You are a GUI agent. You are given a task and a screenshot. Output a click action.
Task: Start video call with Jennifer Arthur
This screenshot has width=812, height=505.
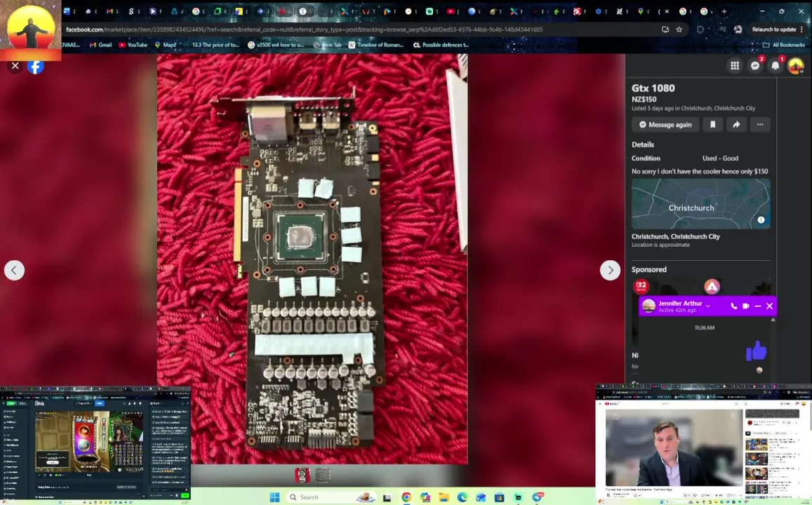pyautogui.click(x=746, y=306)
